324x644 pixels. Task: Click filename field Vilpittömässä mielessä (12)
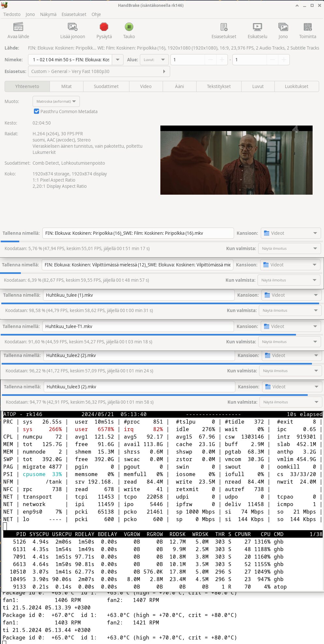(138, 265)
